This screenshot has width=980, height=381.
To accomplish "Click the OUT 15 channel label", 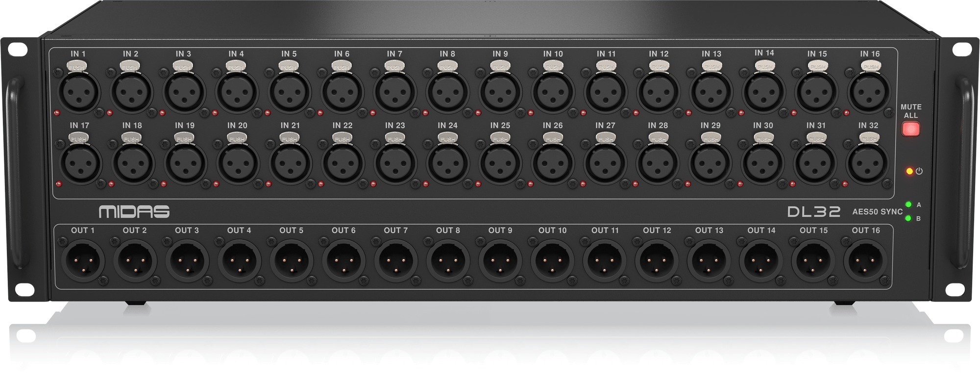I will click(x=813, y=230).
